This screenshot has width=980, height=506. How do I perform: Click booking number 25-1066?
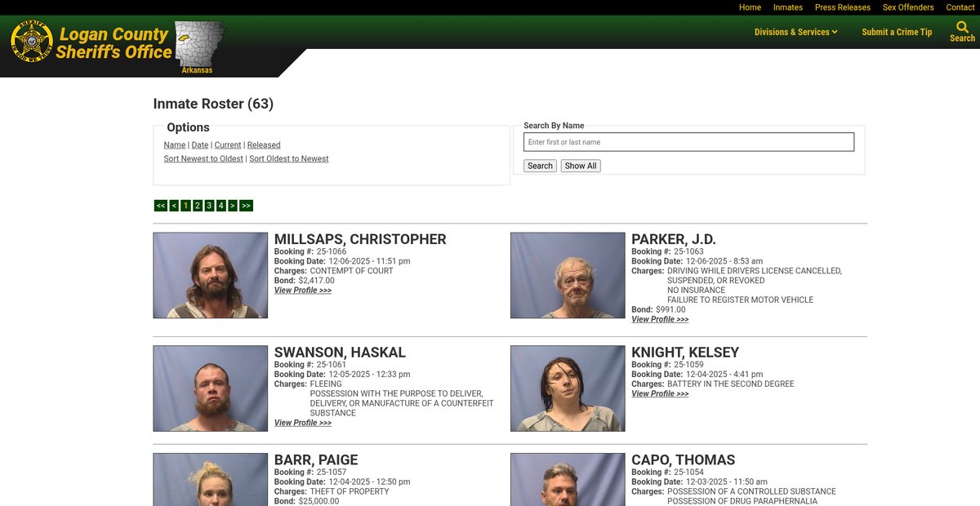(x=332, y=251)
